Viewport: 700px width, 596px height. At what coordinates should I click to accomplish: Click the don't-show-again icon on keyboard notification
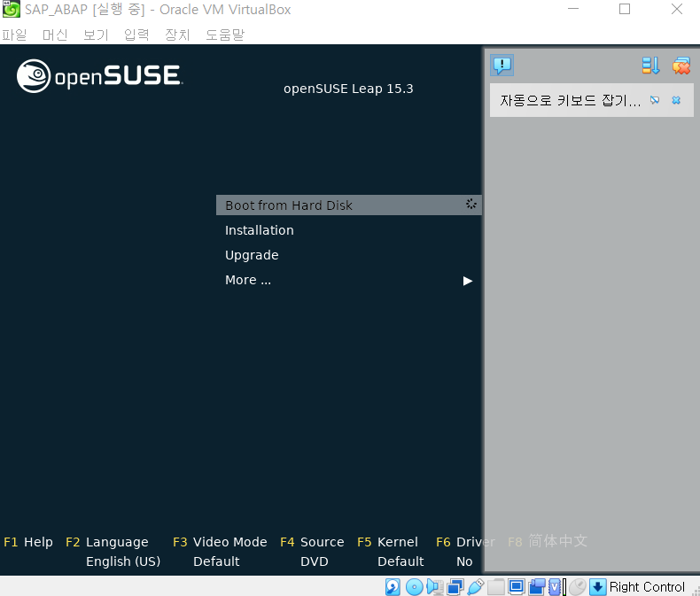[655, 100]
